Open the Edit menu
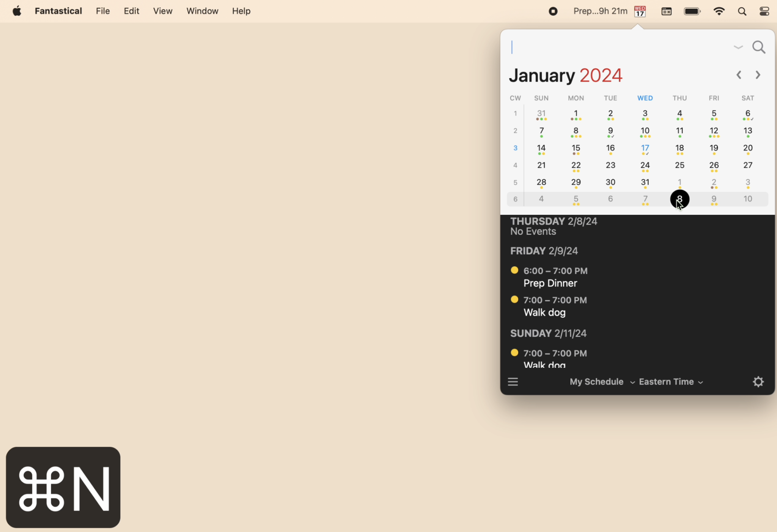777x532 pixels. pos(131,11)
